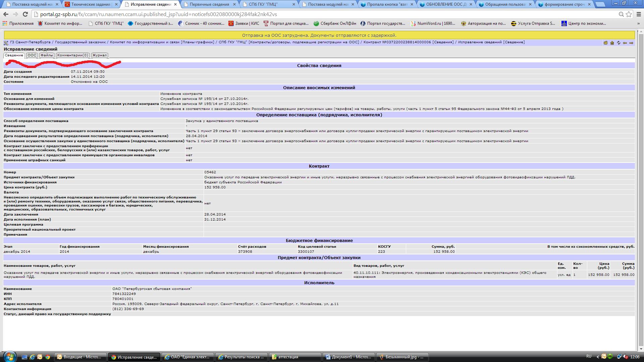Click the Контракт №0372200238814000006 breadcrumb link
Viewport: 644px width, 362px height.
[x=397, y=42]
